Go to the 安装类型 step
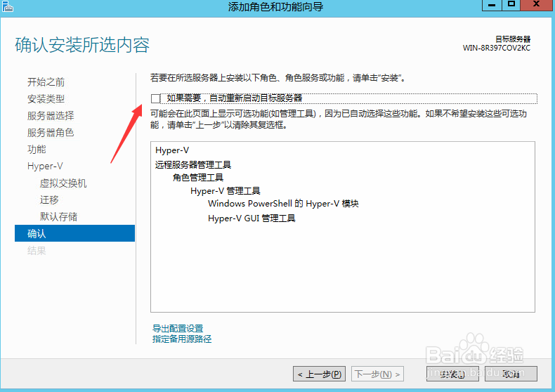Image resolution: width=555 pixels, height=392 pixels. click(x=46, y=99)
